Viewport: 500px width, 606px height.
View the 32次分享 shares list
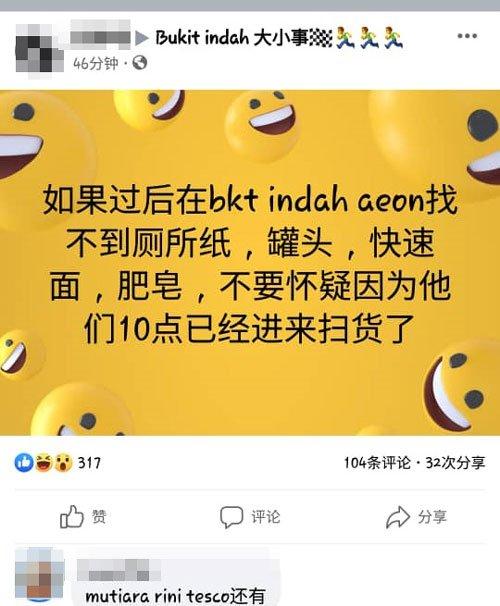455,463
